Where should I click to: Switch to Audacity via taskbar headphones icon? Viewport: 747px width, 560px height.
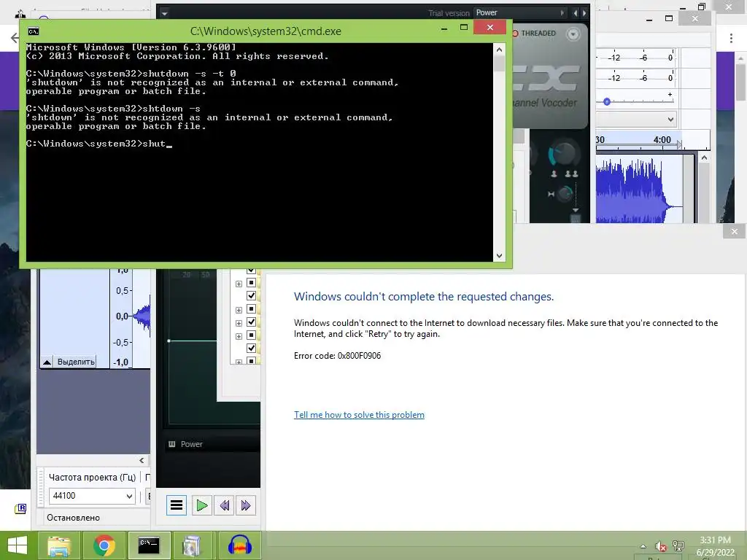point(239,545)
